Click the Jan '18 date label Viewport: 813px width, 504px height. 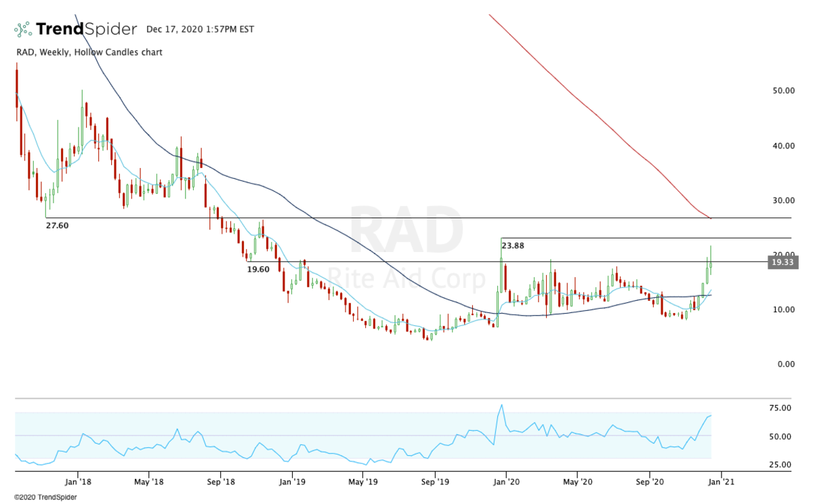[x=78, y=482]
